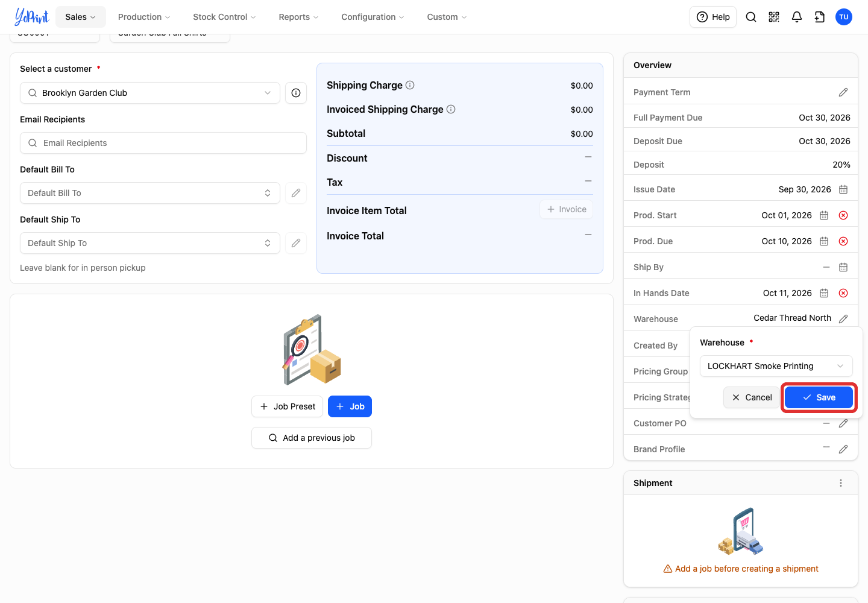868x603 pixels.
Task: Expand the Sales menu
Action: tap(81, 17)
